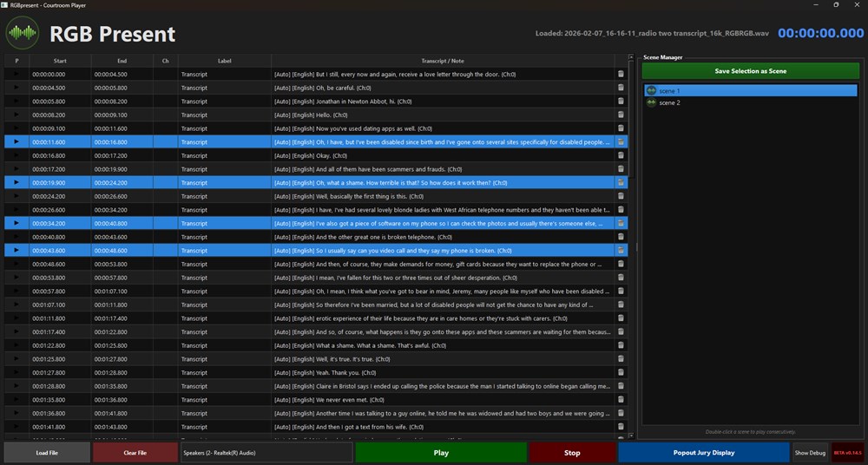Click the RGB Present waveform logo

coord(23,33)
